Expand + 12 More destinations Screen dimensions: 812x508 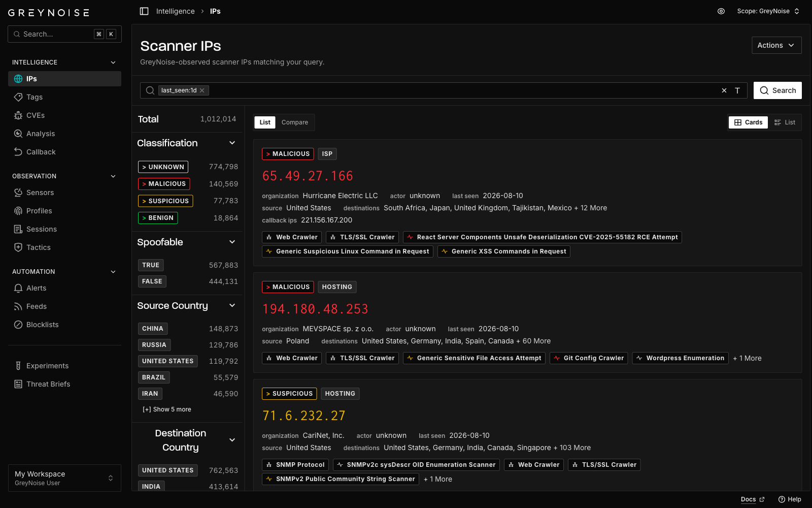tap(591, 208)
